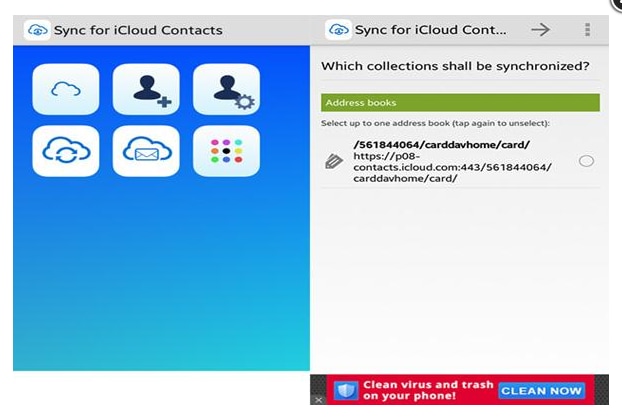Tap the colored dots grid tile
The image size is (622, 417).
[227, 151]
